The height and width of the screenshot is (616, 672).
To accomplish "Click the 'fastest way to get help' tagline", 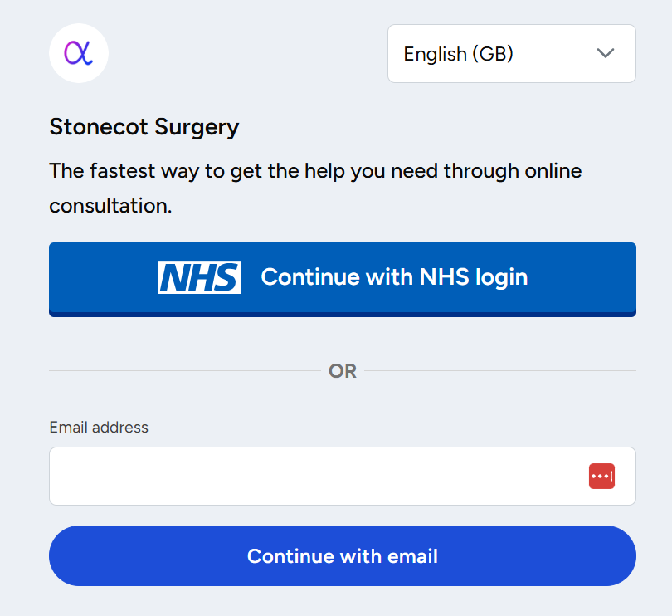I will pos(315,172).
